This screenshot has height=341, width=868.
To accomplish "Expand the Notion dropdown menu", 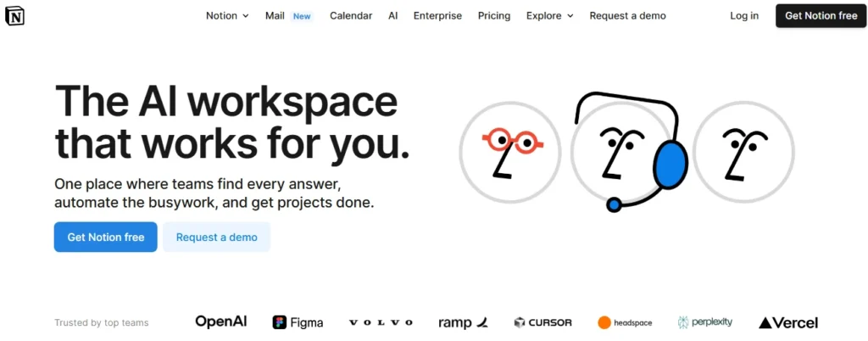I will [x=227, y=16].
